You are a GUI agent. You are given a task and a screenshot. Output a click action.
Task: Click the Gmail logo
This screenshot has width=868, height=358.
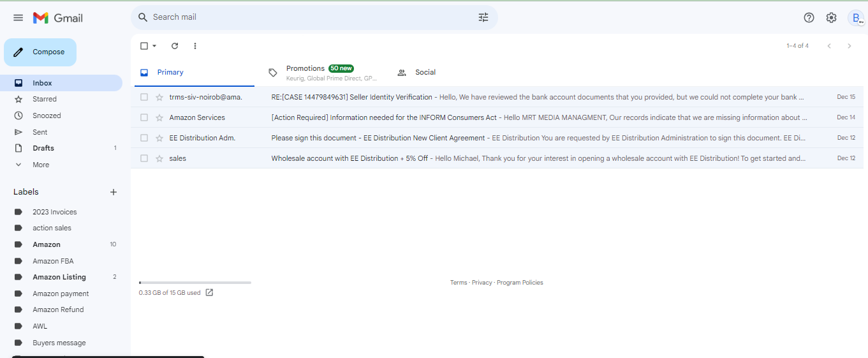(x=58, y=18)
